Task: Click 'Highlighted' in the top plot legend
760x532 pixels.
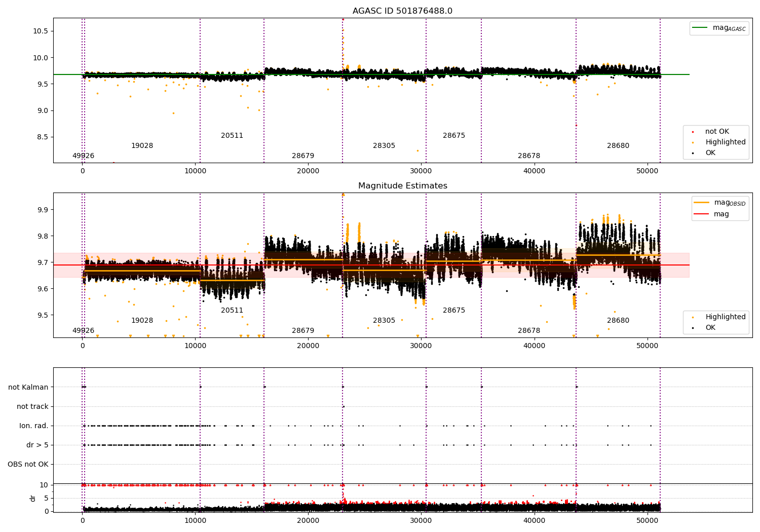Action: (x=725, y=142)
